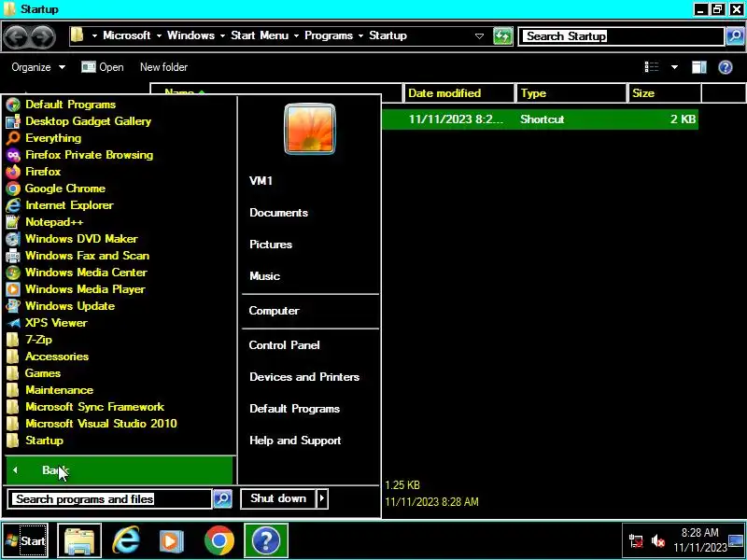This screenshot has height=560, width=747.
Task: Open Default Programs in the programs list
Action: (71, 105)
